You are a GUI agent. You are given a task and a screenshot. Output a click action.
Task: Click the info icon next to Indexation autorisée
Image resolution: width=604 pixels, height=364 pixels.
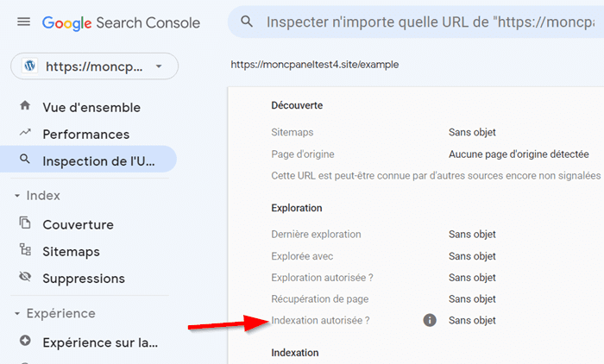point(430,320)
